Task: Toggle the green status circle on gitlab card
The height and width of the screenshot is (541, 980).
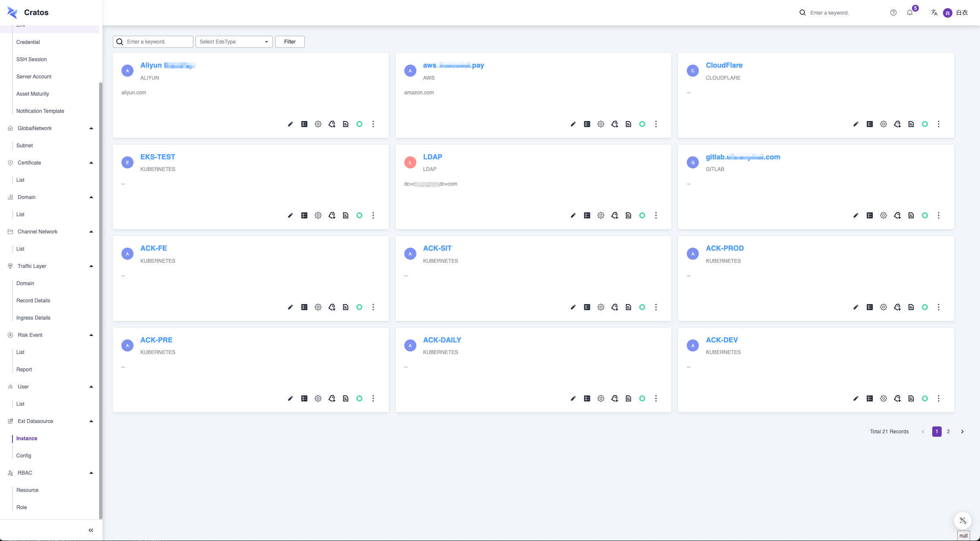Action: pyautogui.click(x=925, y=215)
